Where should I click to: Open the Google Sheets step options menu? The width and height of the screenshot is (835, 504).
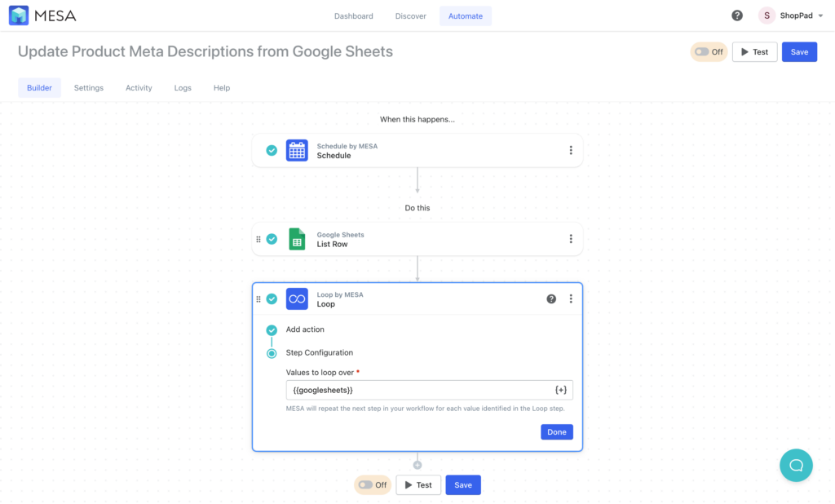(x=571, y=238)
